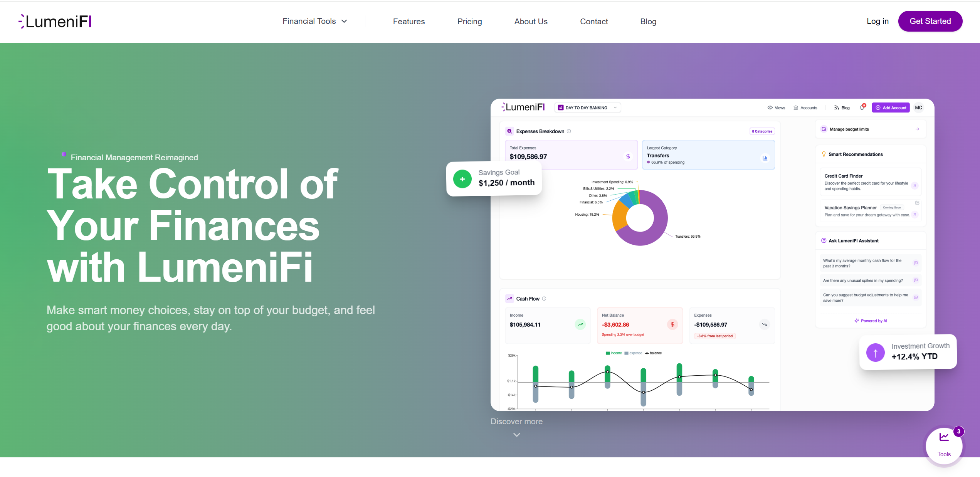Click the Expenses Breakdown magnifier icon
Image resolution: width=980 pixels, height=477 pixels.
tap(509, 131)
